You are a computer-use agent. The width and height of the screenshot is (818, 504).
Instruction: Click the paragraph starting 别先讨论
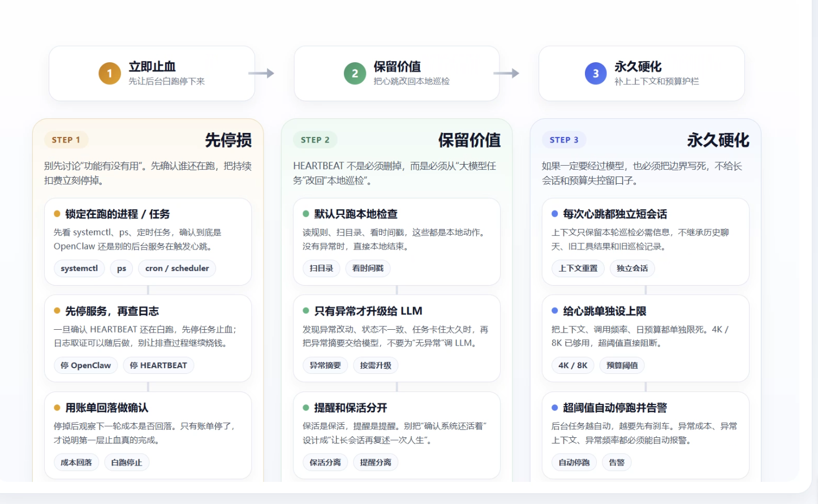148,173
